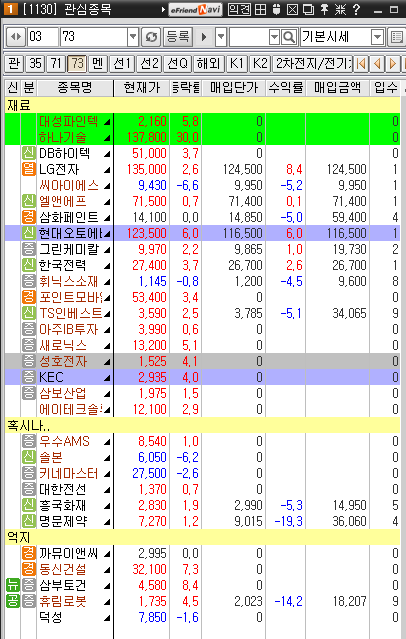406x639 pixels.
Task: Click the 뉴 news badge on 삼부토건 row
Action: tap(13, 586)
